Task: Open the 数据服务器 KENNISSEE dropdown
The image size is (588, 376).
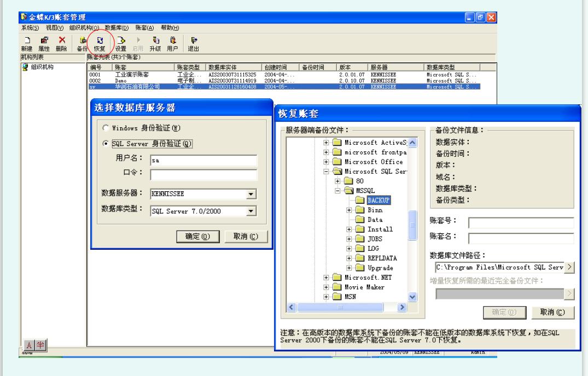Action: tap(251, 194)
